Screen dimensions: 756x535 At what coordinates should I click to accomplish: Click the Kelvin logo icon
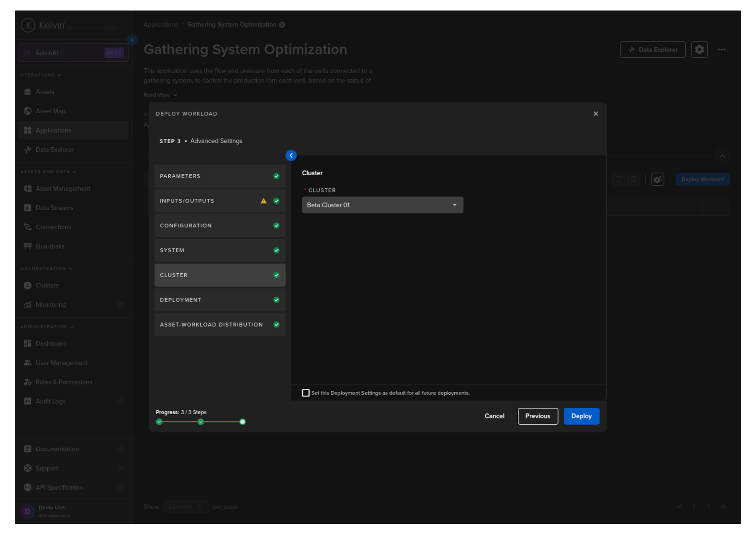(28, 25)
